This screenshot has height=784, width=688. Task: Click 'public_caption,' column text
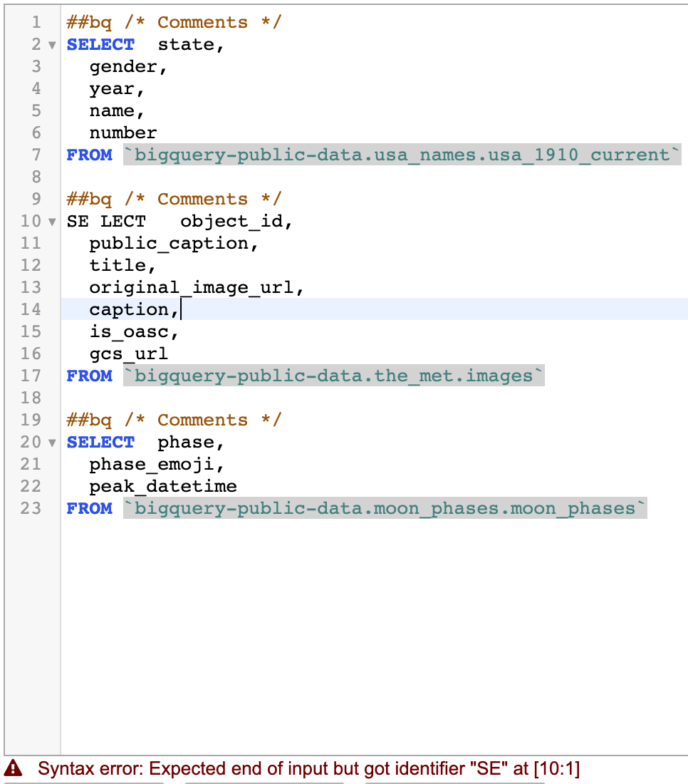click(x=174, y=243)
